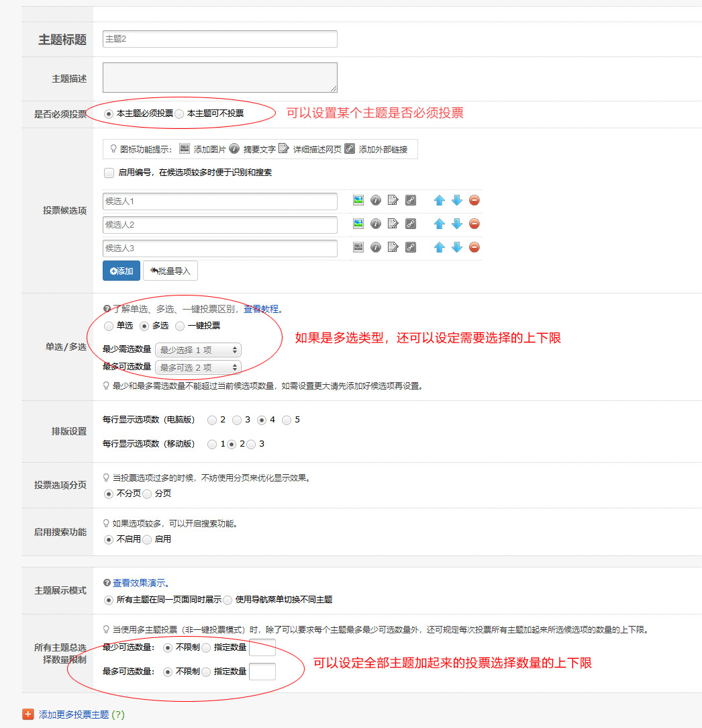The width and height of the screenshot is (702, 728).
Task: Open the 最少需选数量 dropdown
Action: point(197,350)
